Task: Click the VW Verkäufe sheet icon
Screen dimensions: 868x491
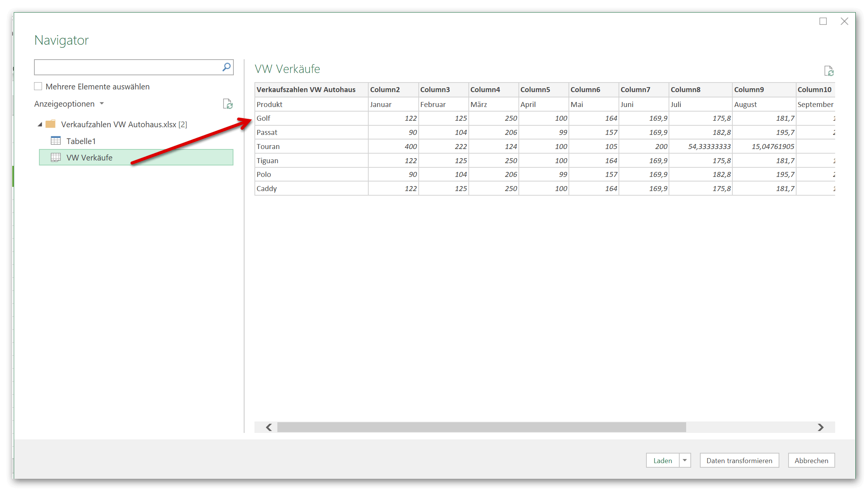Action: click(x=56, y=157)
